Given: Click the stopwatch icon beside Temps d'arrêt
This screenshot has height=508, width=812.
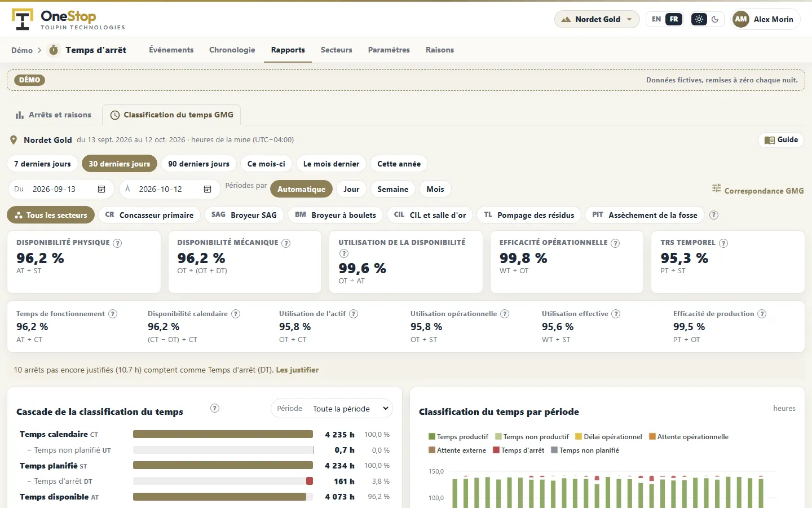Looking at the screenshot, I should pos(54,50).
